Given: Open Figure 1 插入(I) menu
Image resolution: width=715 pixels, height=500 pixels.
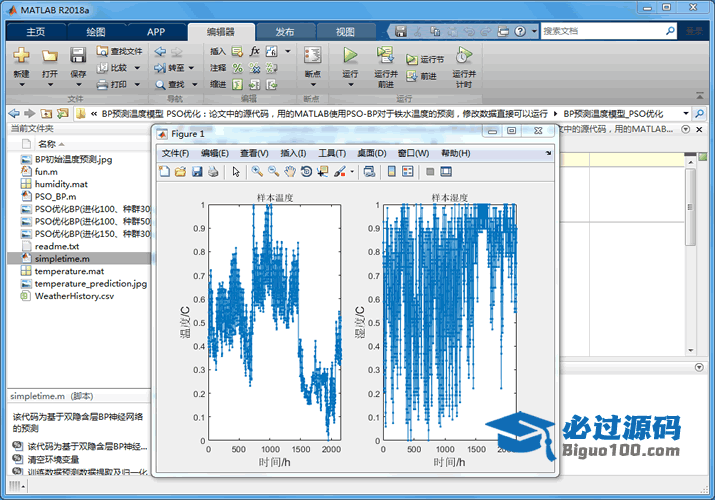Looking at the screenshot, I should 293,153.
